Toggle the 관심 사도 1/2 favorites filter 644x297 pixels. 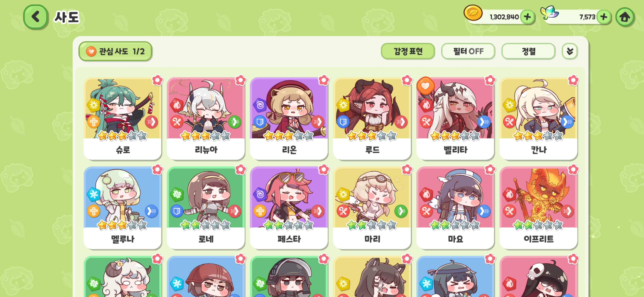coord(115,51)
